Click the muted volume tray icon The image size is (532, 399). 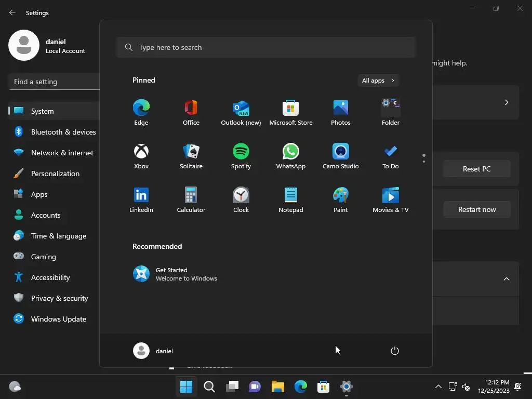pos(466,387)
